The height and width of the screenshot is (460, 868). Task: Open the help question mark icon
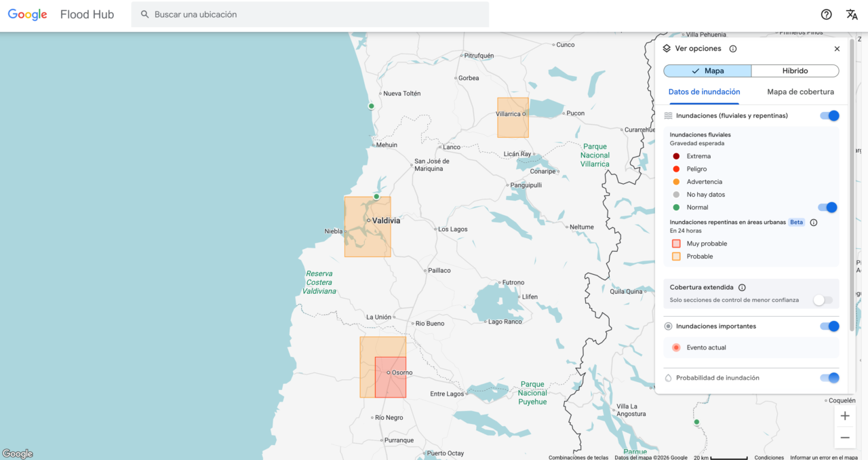click(826, 14)
